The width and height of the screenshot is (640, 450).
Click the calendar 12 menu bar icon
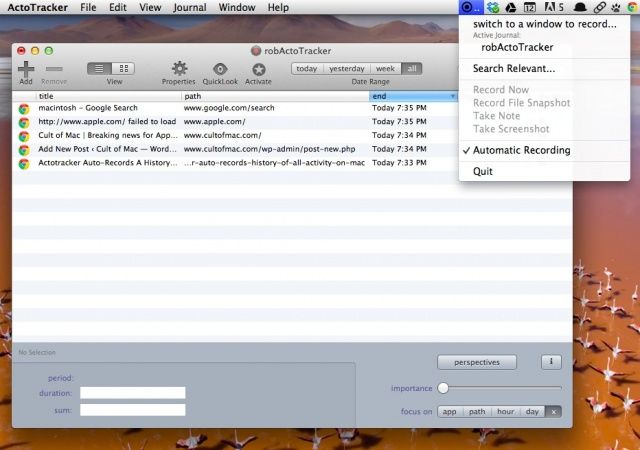529,7
